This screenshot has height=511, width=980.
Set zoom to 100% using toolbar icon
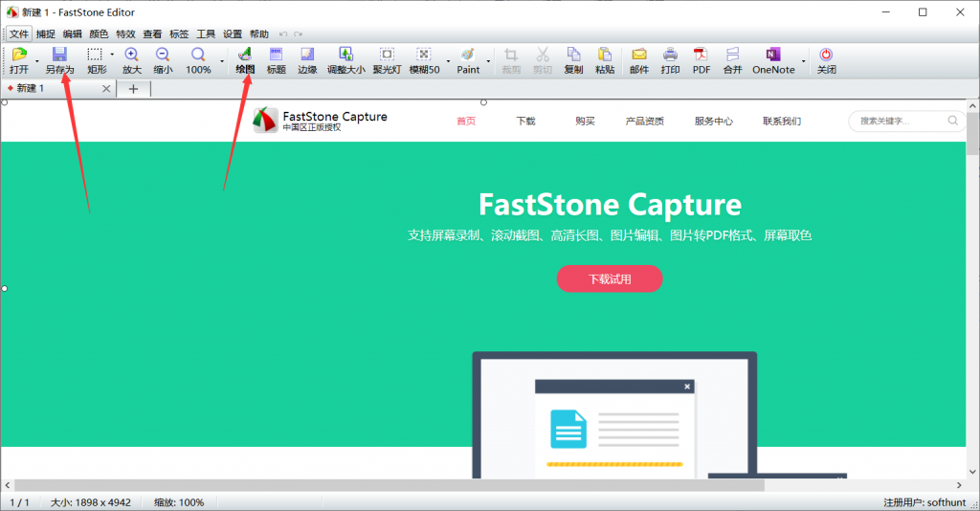(x=198, y=60)
